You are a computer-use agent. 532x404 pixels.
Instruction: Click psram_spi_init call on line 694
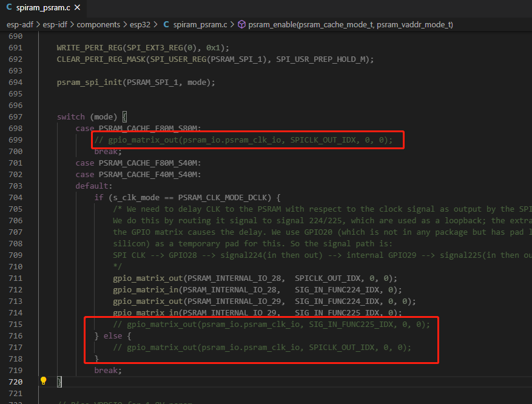[89, 82]
